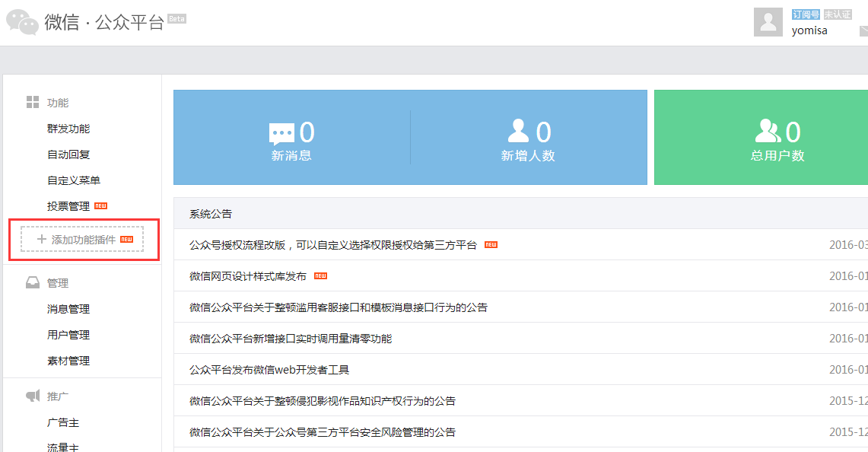Screen dimensions: 868x452
Task: Click the 功能 grid icon
Action: [x=33, y=102]
